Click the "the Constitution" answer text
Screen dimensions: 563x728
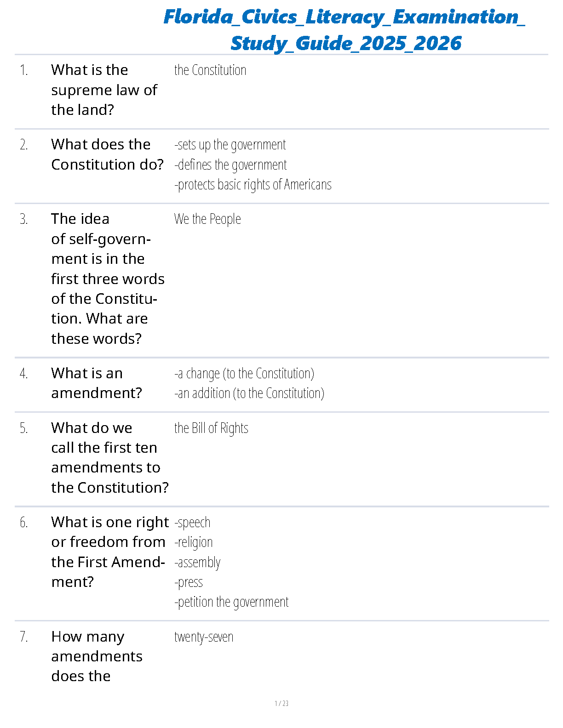click(210, 70)
